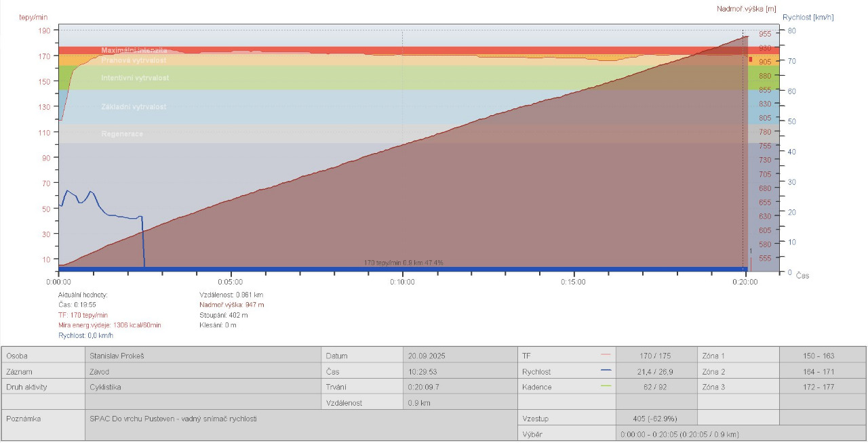Click the Rychlost [km/h] axis title
Image resolution: width=868 pixels, height=443 pixels.
coord(808,18)
